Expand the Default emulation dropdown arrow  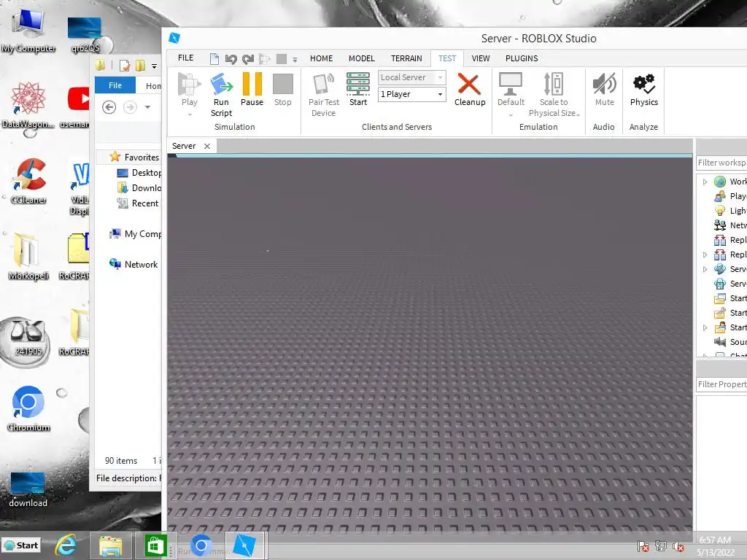pos(511,114)
